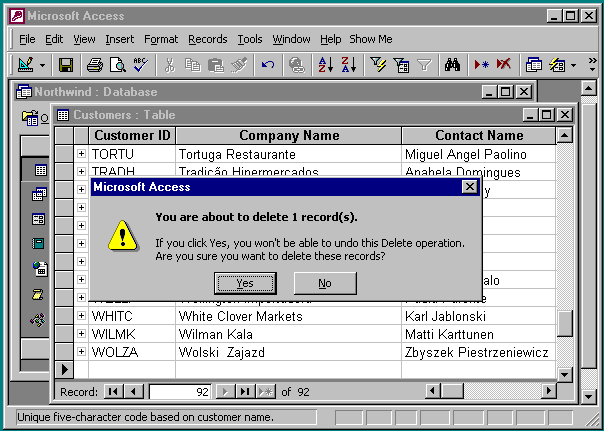
Task: Open the View button dropdown arrow
Action: tap(43, 65)
